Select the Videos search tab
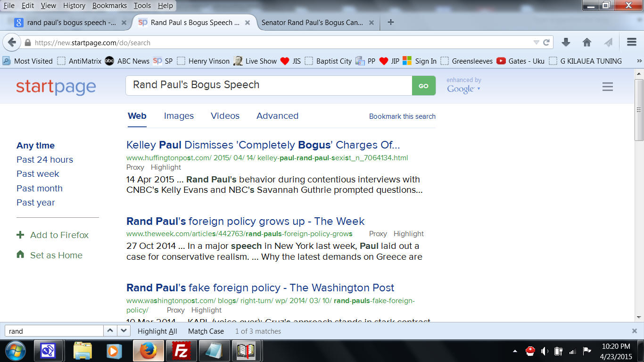 [x=225, y=116]
